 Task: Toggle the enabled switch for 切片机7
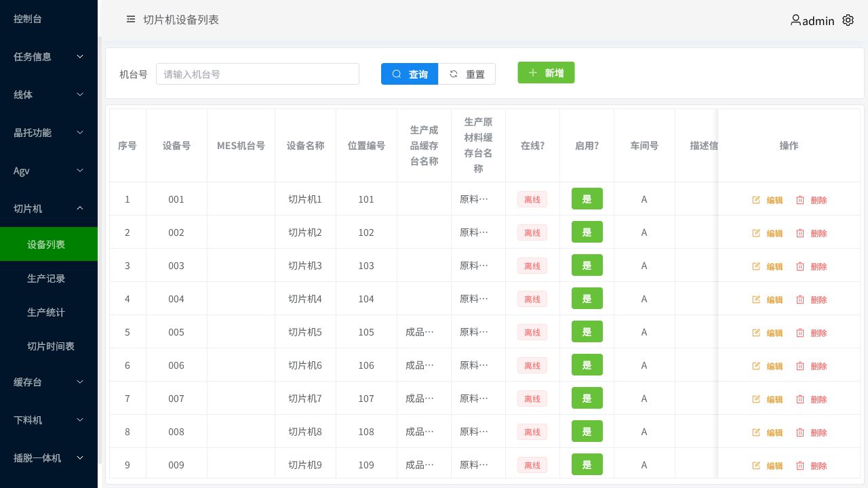(587, 398)
